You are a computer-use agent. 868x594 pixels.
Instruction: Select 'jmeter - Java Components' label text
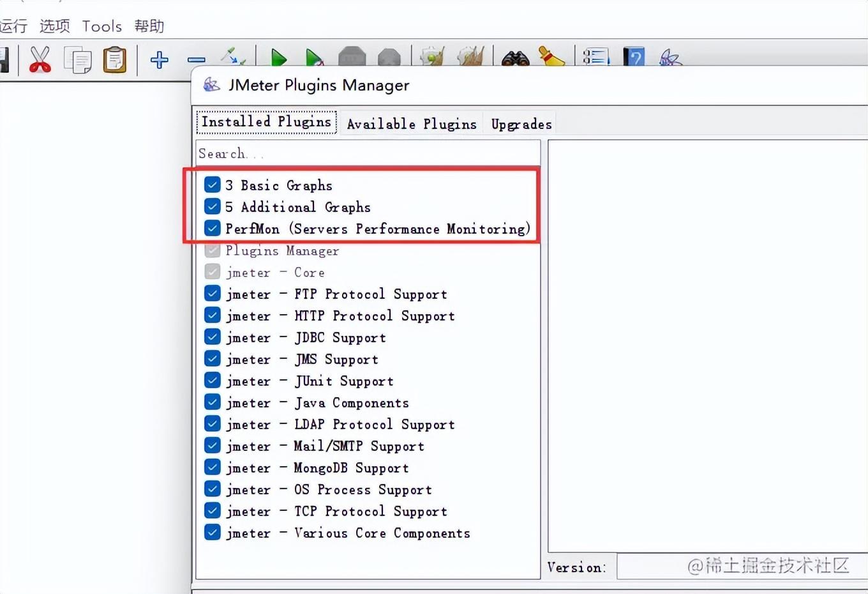pyautogui.click(x=317, y=402)
